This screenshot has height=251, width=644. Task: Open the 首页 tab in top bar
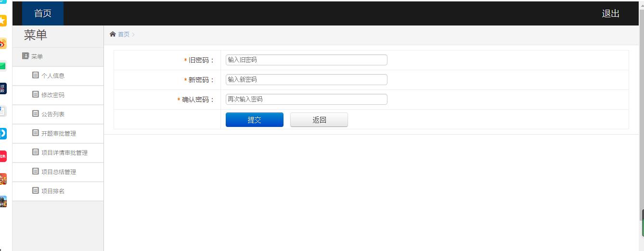43,13
